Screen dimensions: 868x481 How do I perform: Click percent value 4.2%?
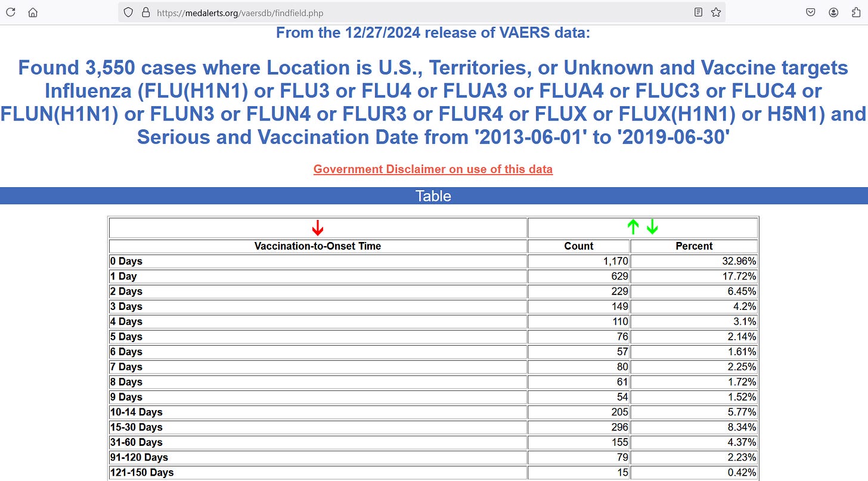pyautogui.click(x=746, y=306)
